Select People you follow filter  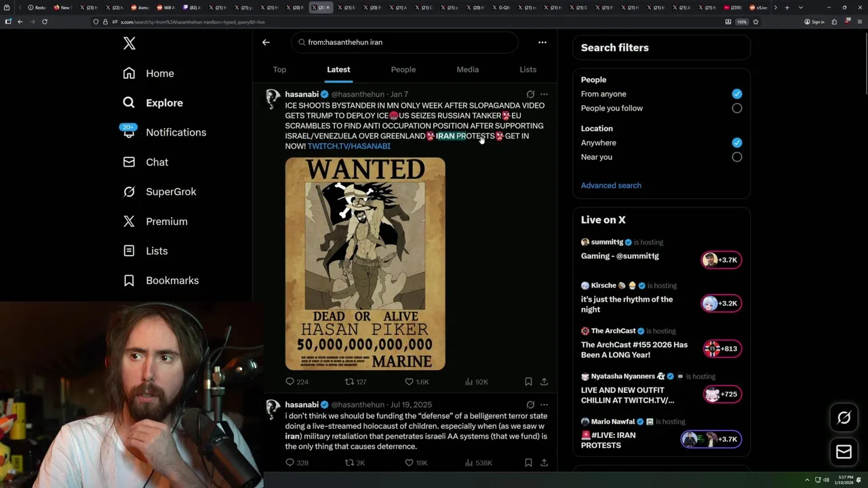pyautogui.click(x=737, y=108)
